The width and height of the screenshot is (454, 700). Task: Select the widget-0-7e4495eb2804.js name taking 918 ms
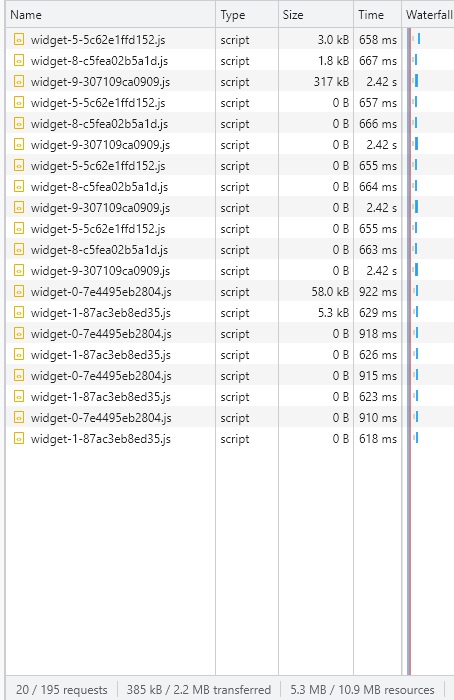coord(101,333)
